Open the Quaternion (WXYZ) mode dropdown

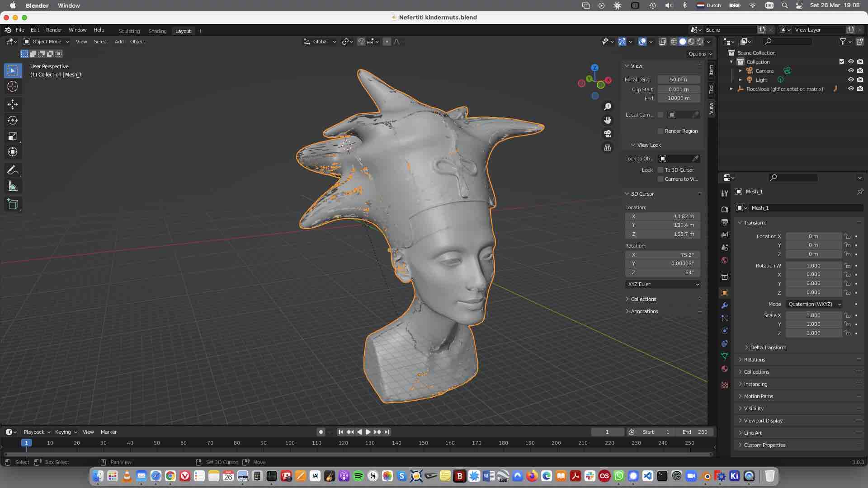click(814, 304)
